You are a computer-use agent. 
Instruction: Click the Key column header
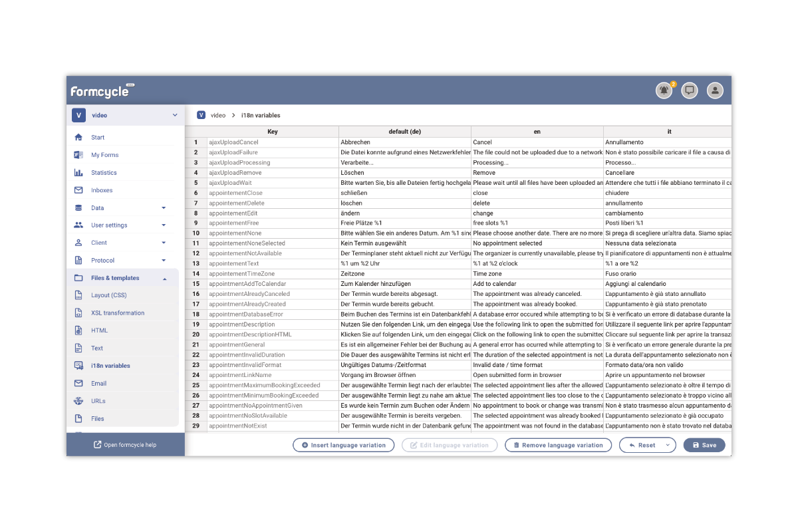pyautogui.click(x=273, y=132)
